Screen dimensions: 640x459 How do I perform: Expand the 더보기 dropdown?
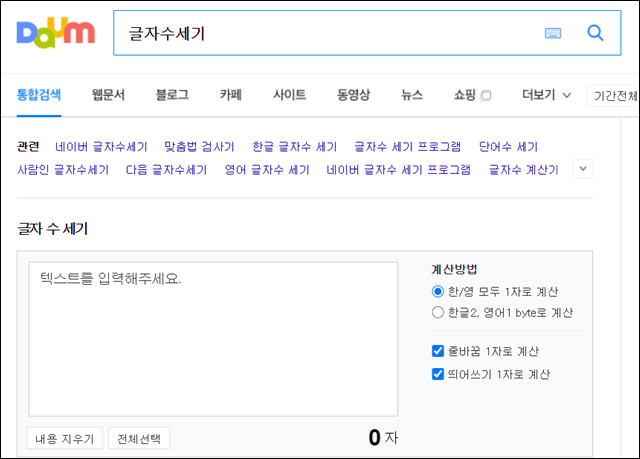547,95
